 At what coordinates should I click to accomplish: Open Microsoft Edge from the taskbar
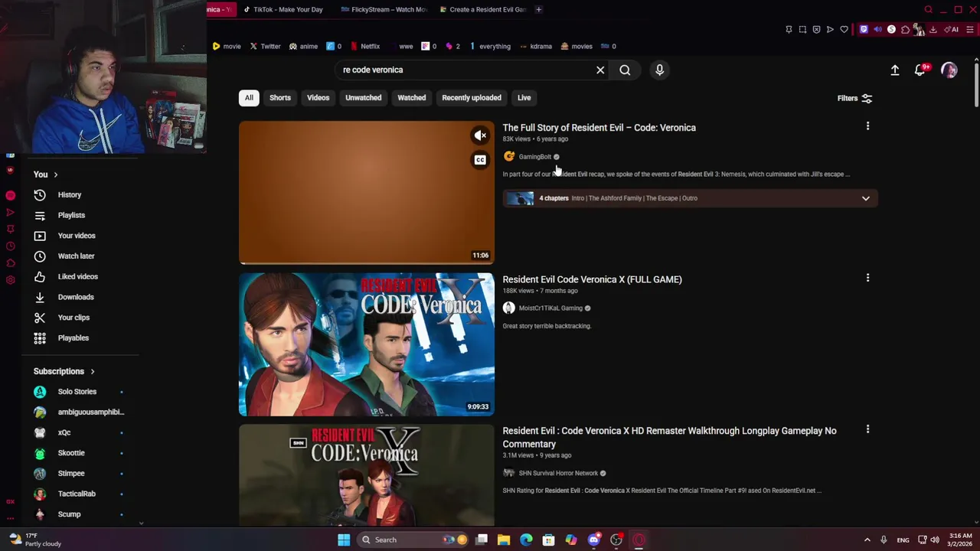point(526,540)
